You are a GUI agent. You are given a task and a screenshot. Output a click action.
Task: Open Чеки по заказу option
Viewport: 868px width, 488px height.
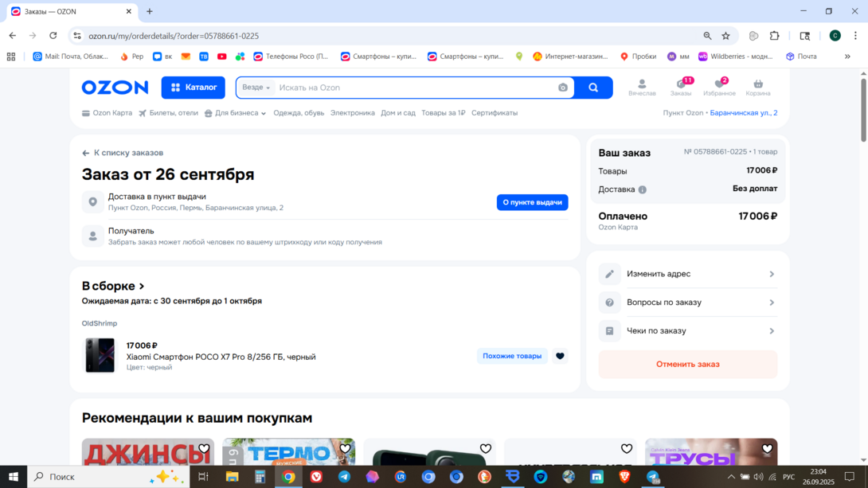(687, 331)
